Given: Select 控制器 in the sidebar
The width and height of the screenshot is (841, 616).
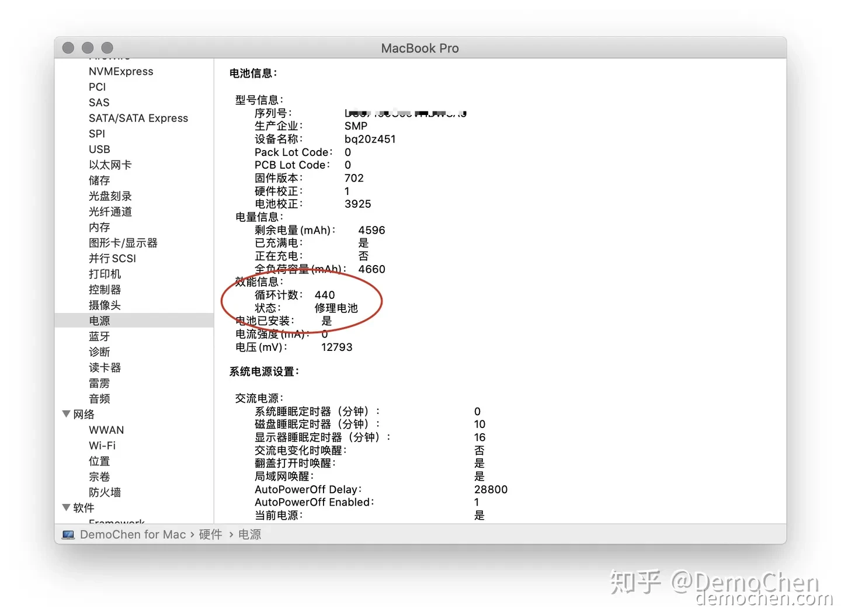Looking at the screenshot, I should point(105,290).
